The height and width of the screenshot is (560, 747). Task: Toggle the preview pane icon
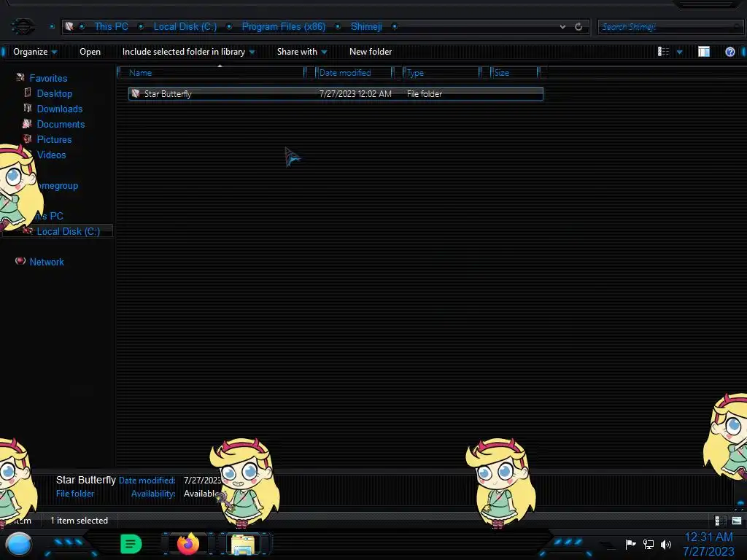[x=704, y=52]
